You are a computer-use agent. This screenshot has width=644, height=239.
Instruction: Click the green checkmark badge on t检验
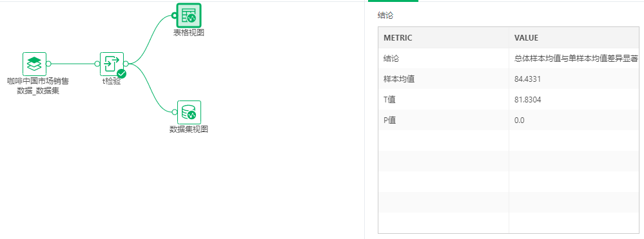(x=121, y=74)
